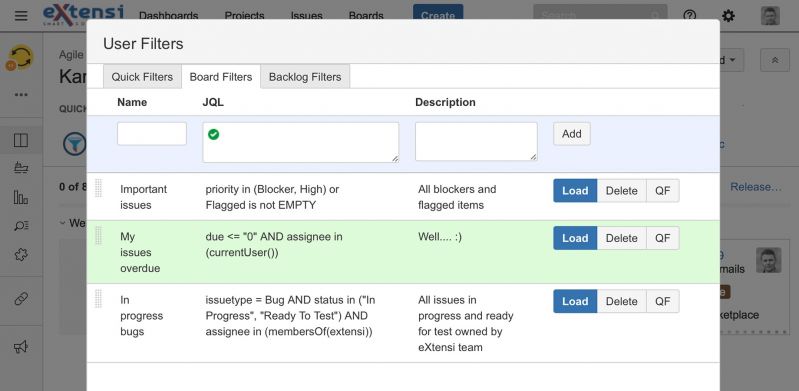Grab the drag handle of In progress bugs row
Screen dimensions: 799x391
coord(98,299)
